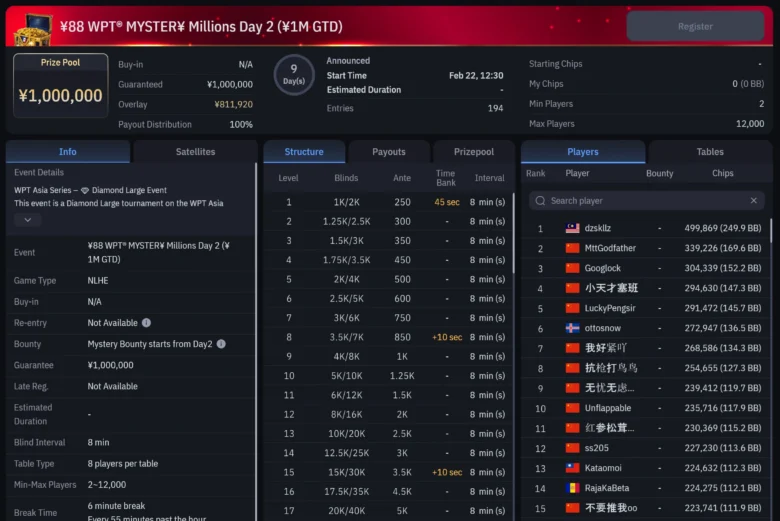Select the Players tab
780x521 pixels.
tap(583, 152)
